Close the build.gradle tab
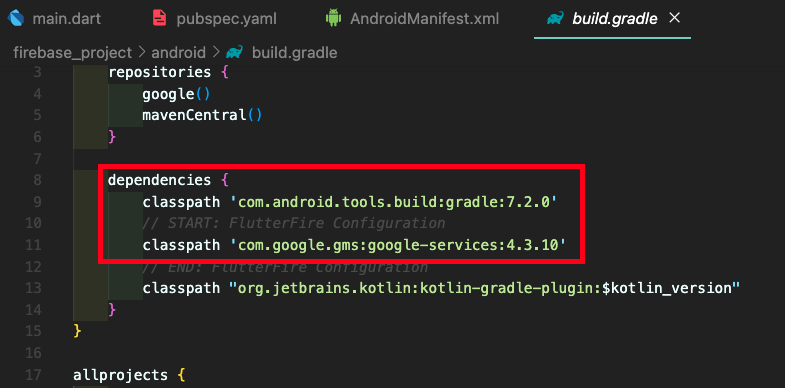Screen dimensions: 785x388 pos(675,19)
